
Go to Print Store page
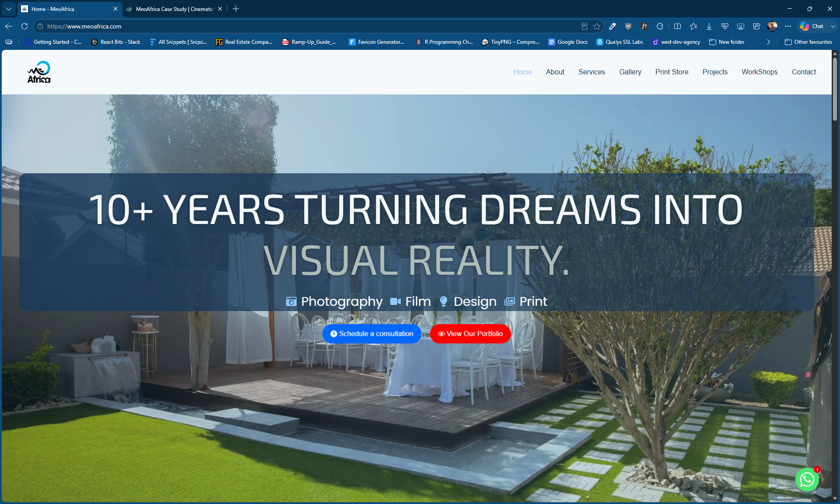coord(672,72)
